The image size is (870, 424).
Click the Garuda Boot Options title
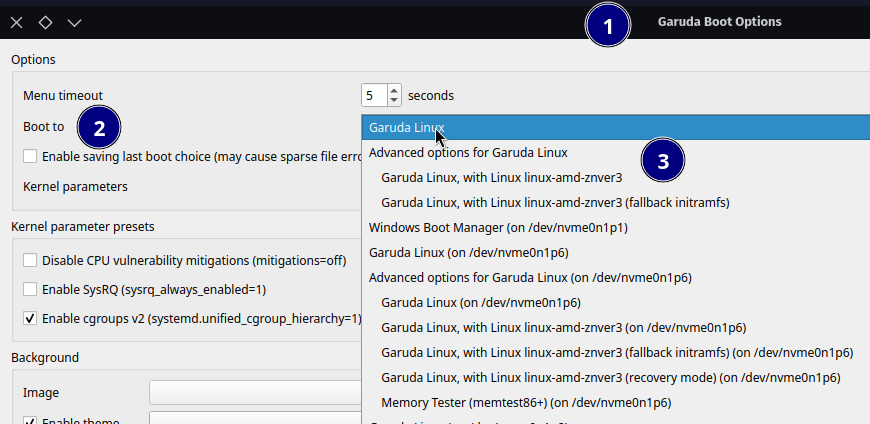pyautogui.click(x=720, y=22)
